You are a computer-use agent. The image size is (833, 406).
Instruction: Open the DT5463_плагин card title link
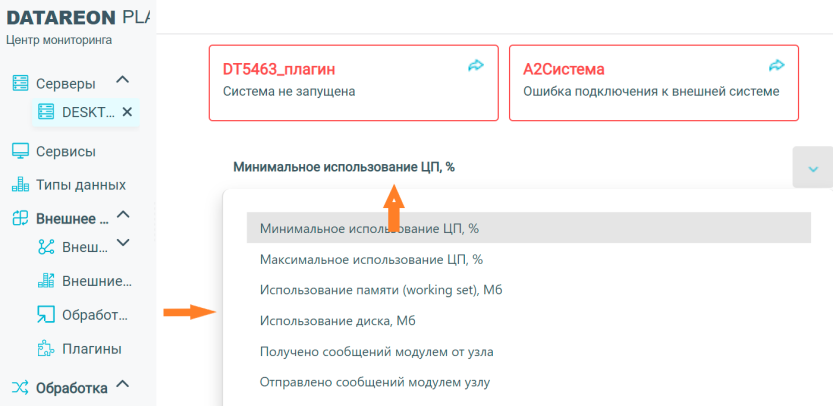pyautogui.click(x=278, y=69)
